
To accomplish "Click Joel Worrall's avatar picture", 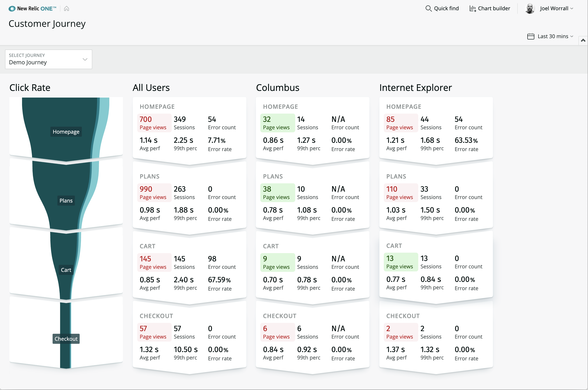I will coord(530,9).
